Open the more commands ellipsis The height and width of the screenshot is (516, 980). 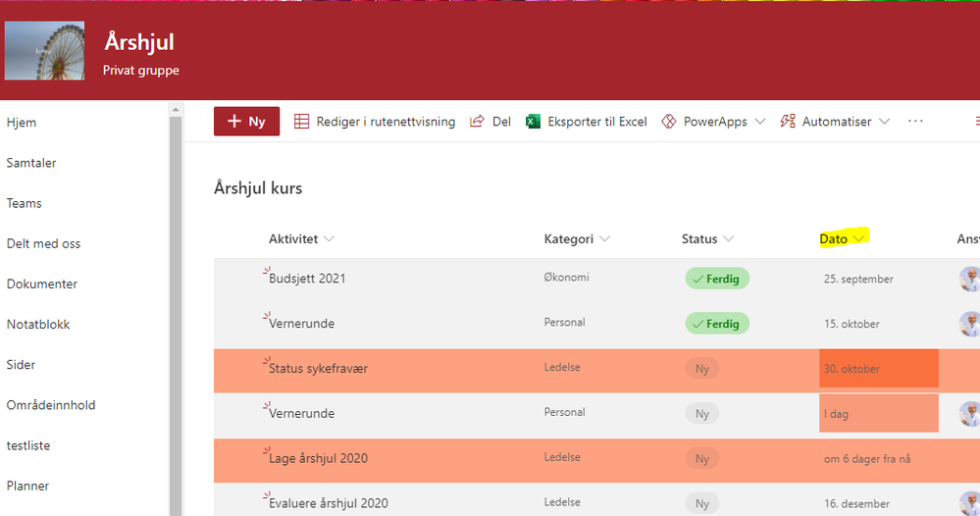(x=915, y=122)
